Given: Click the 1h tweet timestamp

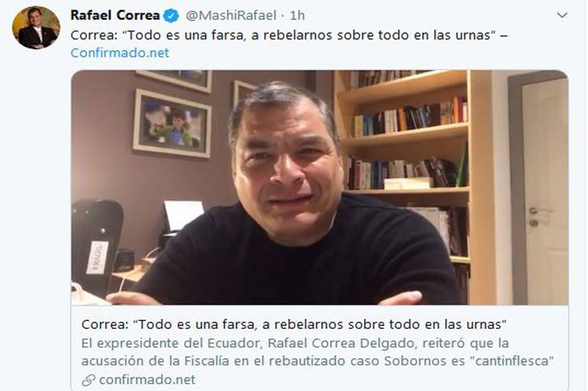Looking at the screenshot, I should point(297,16).
